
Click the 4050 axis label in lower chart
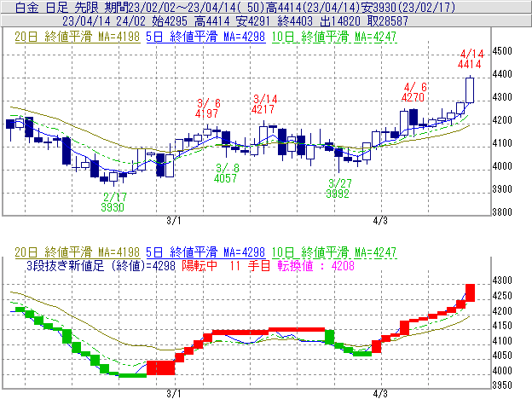[x=502, y=356]
